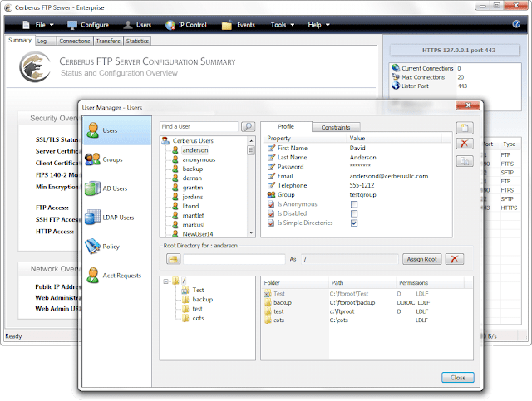Select user backup in the list
532x401 pixels.
coord(192,169)
